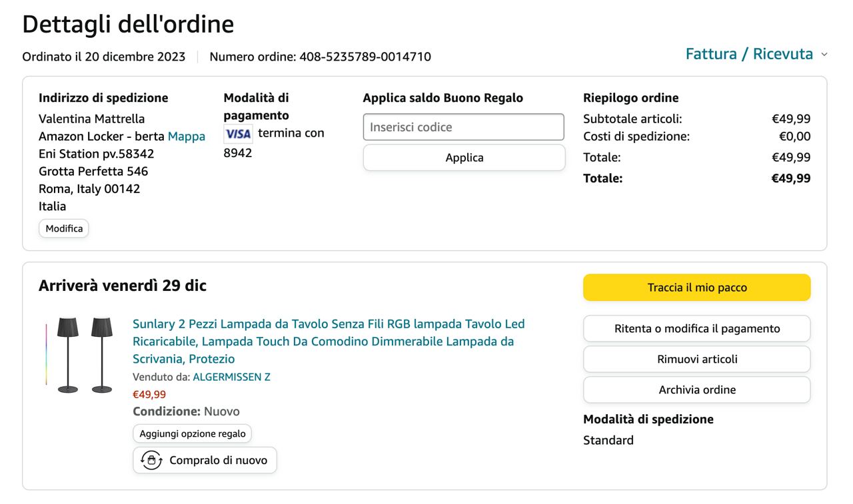The height and width of the screenshot is (504, 853).
Task: Archive the order with Archivia ordine
Action: (x=696, y=389)
